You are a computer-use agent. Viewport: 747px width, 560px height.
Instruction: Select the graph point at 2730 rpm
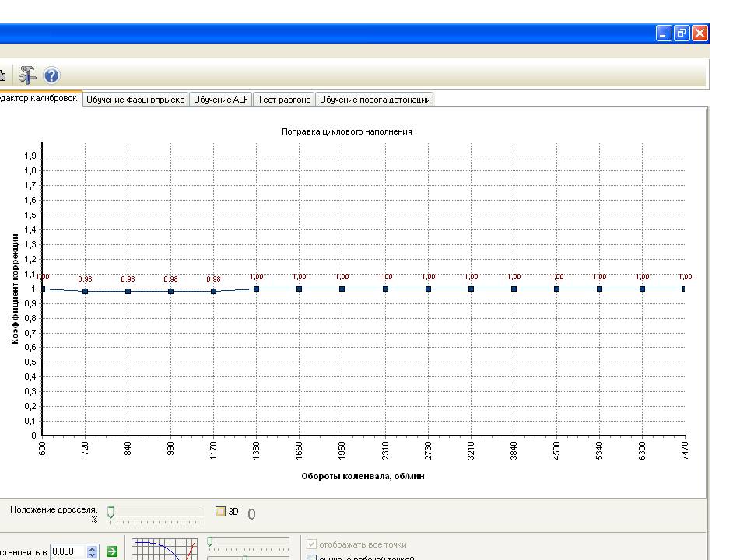coord(428,289)
